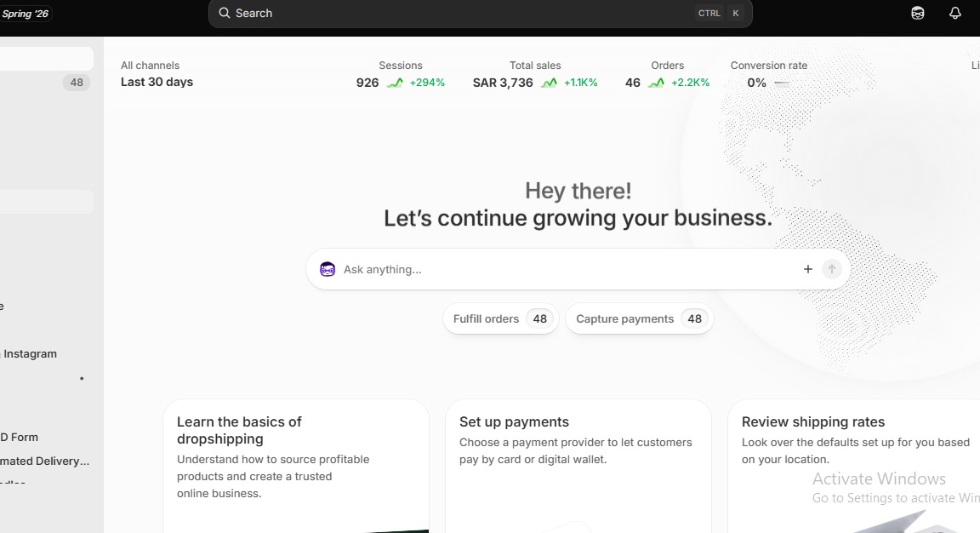Screen dimensions: 980x533
Task: Open the Spring '26 edition badge
Action: 25,14
